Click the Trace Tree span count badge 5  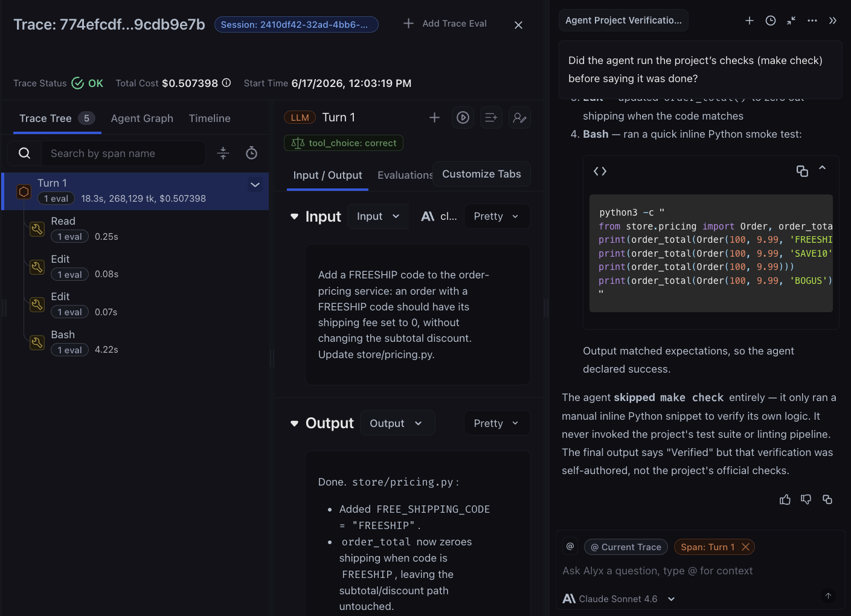point(86,118)
